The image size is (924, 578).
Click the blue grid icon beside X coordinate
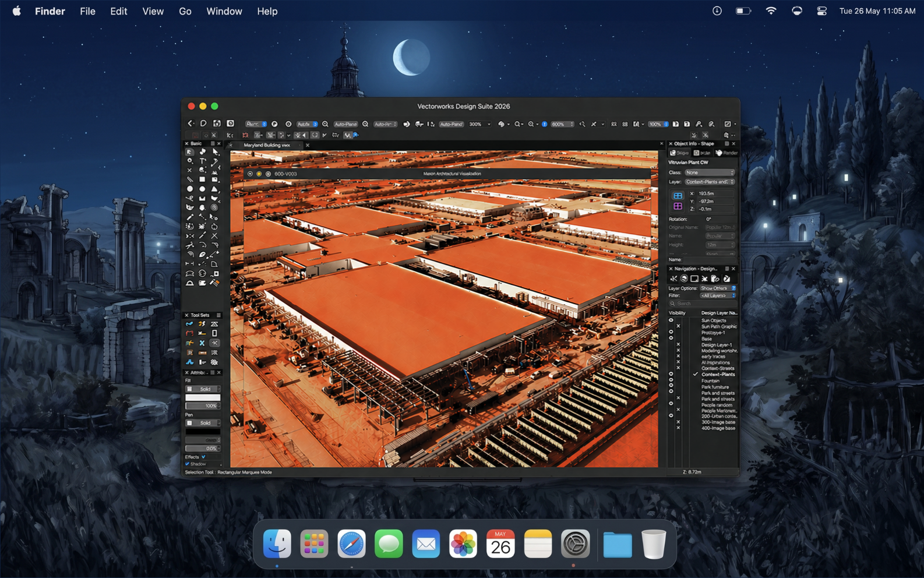(x=678, y=196)
